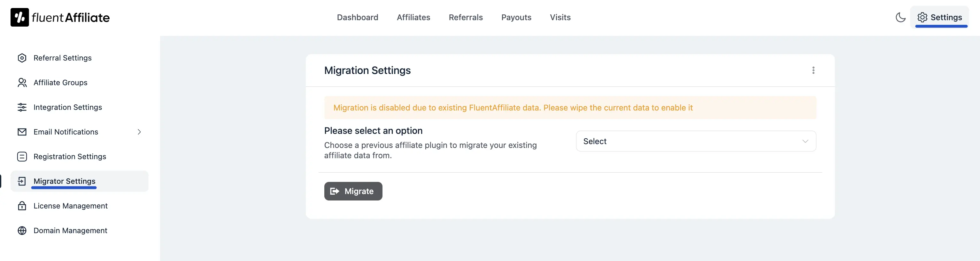
Task: Toggle dark mode with the moon icon
Action: tap(900, 17)
